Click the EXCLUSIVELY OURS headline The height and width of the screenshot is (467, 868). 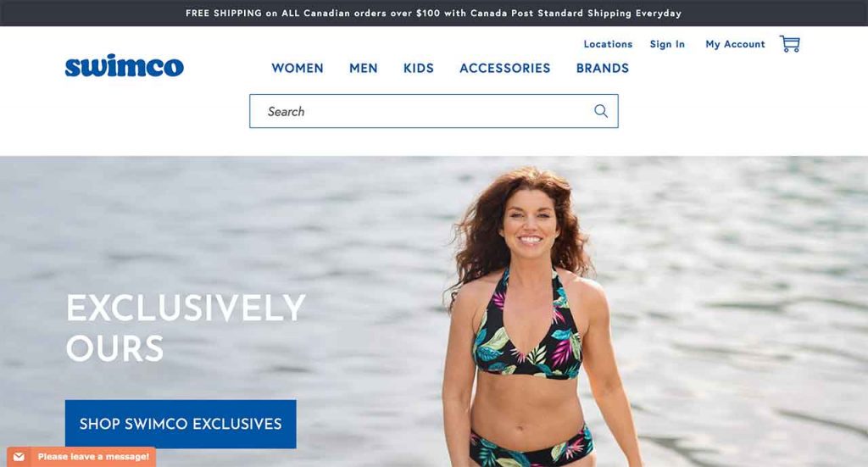(186, 327)
